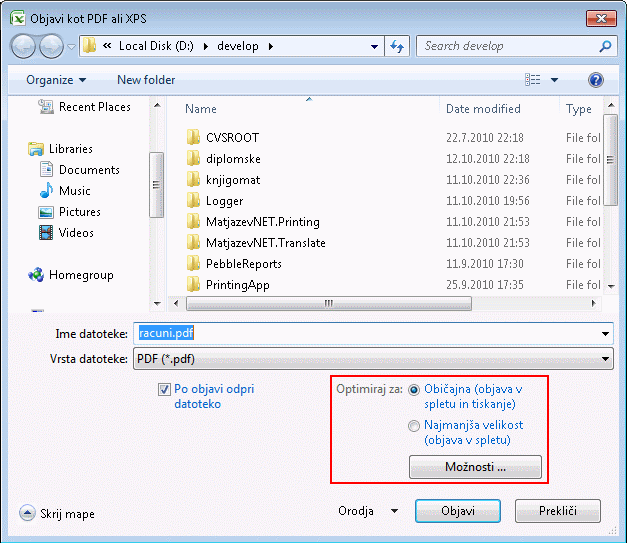627x543 pixels.
Task: Sort files by Date modified column
Action: 483,109
